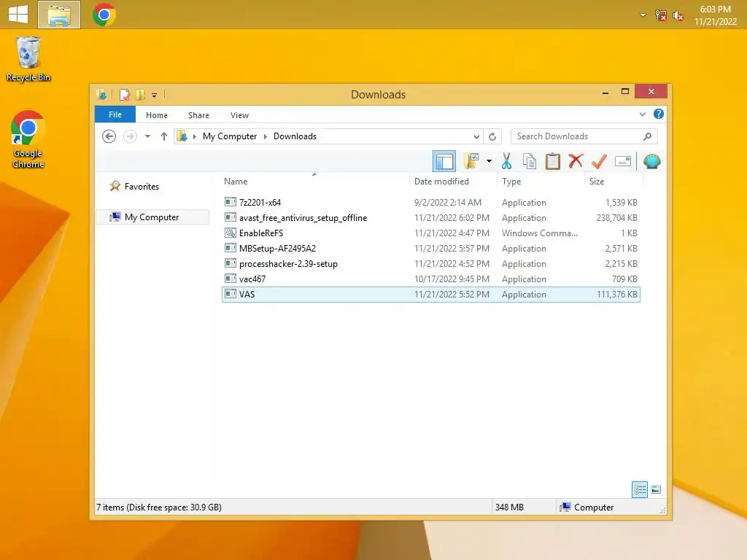Select the EnableReFS file
The image size is (747, 560).
click(430, 233)
